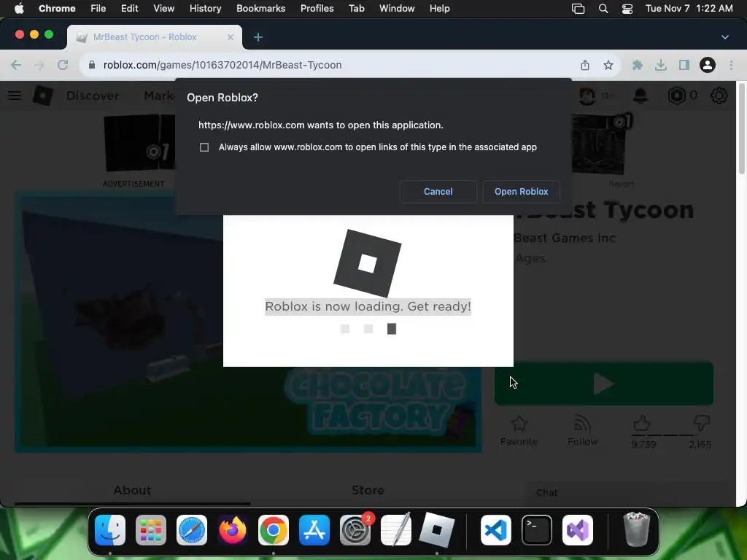This screenshot has height=560, width=747.
Task: Share this page from the address bar
Action: click(585, 65)
